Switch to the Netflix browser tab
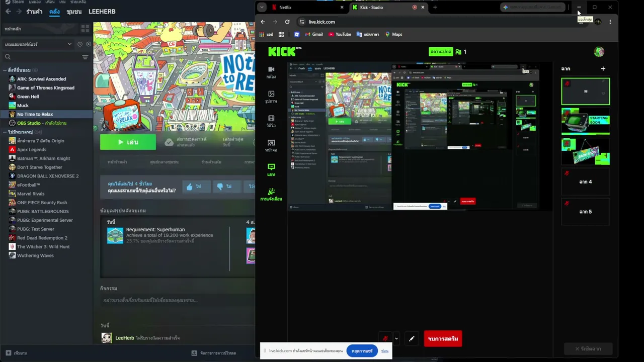This screenshot has height=362, width=644. [x=307, y=7]
